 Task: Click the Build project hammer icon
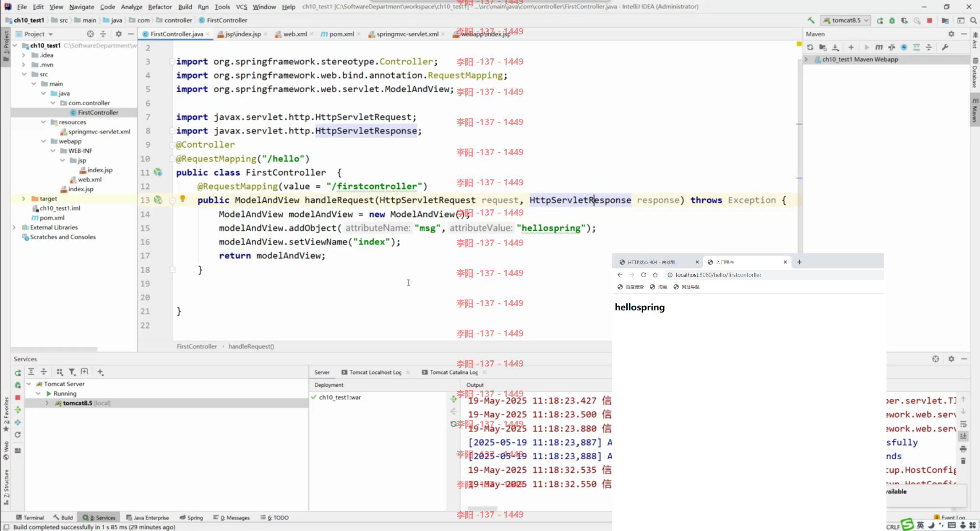(x=811, y=20)
